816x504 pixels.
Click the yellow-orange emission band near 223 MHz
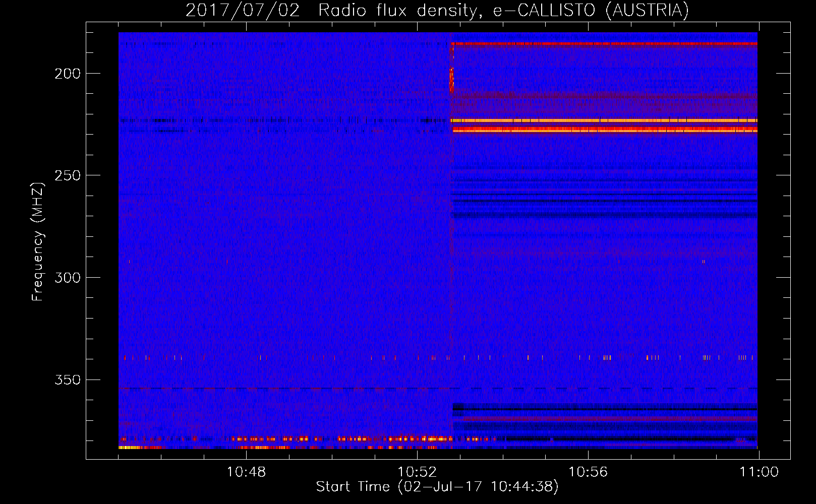pyautogui.click(x=604, y=120)
